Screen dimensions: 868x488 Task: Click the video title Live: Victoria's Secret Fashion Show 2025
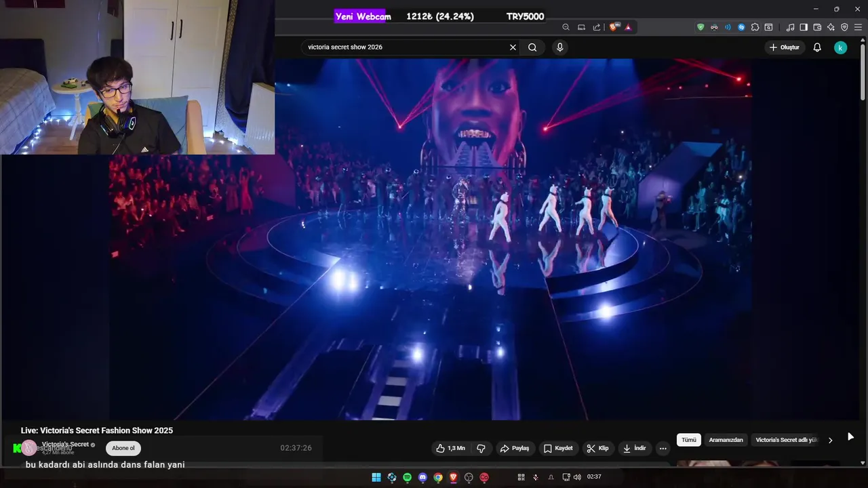pos(97,430)
